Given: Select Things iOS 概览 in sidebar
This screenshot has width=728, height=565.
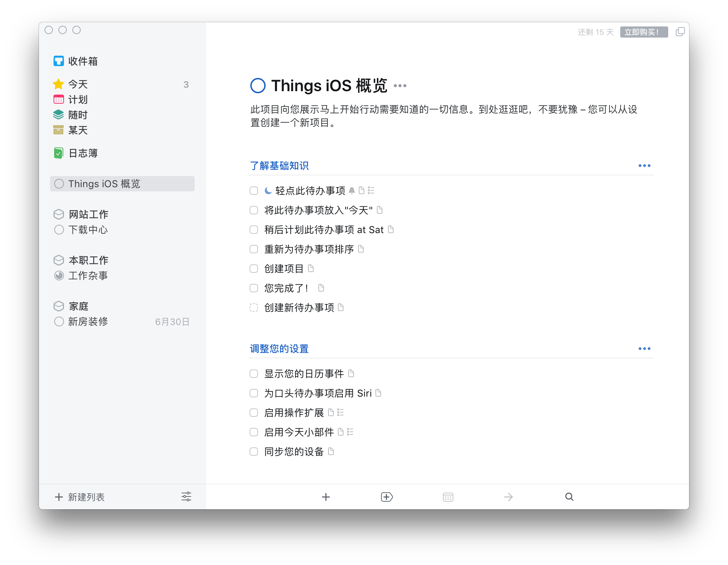Looking at the screenshot, I should coord(122,184).
